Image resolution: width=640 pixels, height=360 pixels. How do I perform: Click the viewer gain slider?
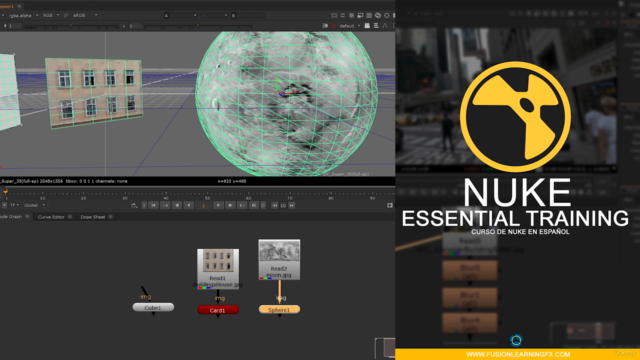click(x=72, y=27)
